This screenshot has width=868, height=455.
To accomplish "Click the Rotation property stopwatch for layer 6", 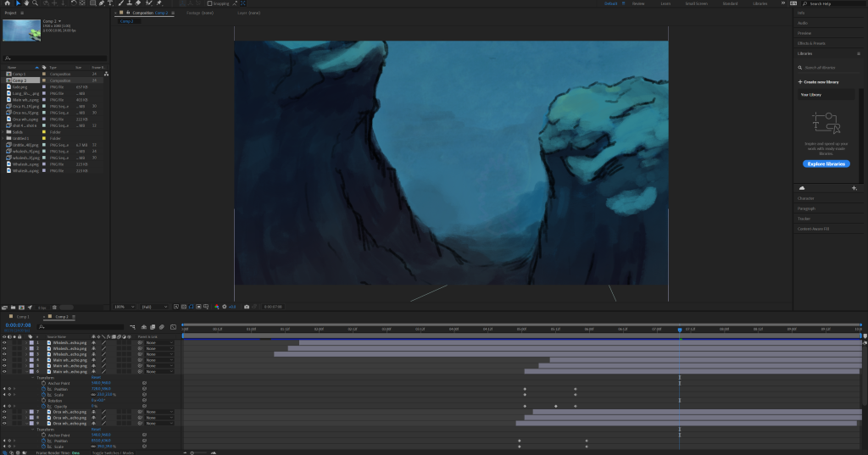I will [42, 401].
